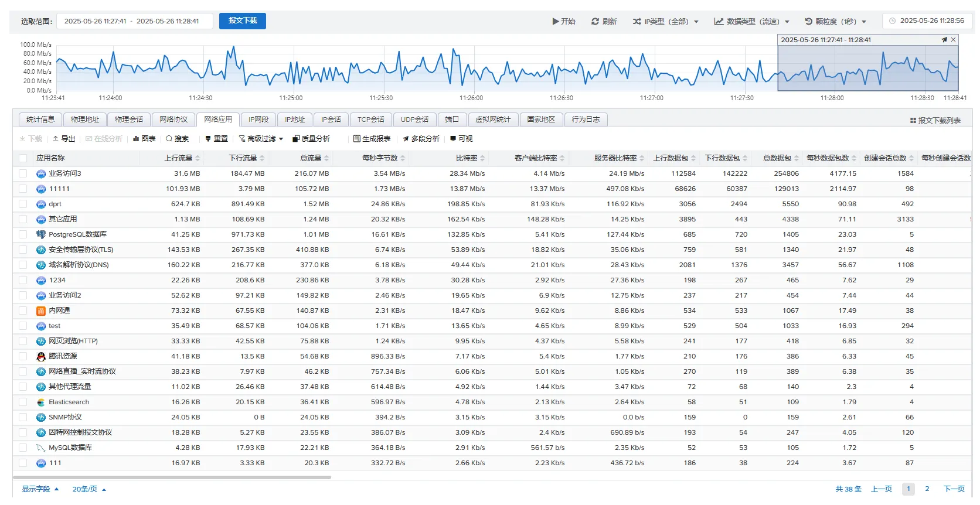Check the 业务访问3 row checkbox
This screenshot has height=505, width=980.
[x=23, y=173]
